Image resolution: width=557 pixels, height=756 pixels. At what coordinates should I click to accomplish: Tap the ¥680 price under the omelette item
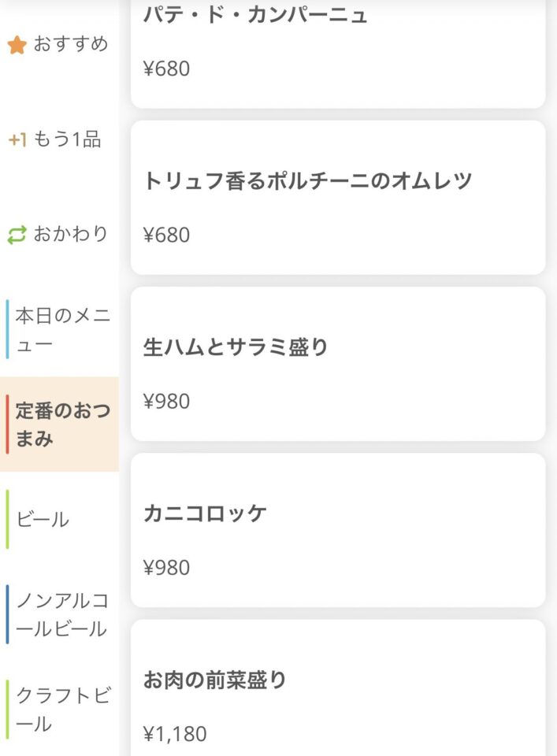click(166, 235)
